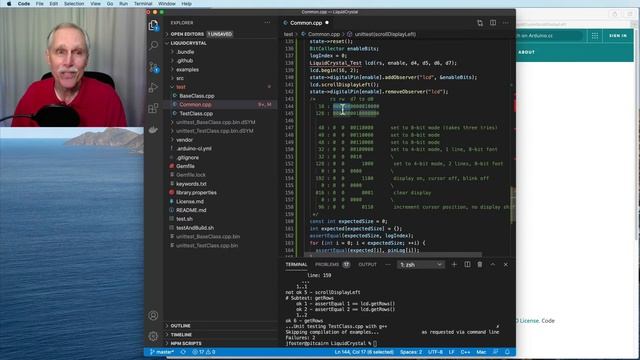Click the unitTest breadcrumb in the editor
Screen dimensions: 640x360
[x=385, y=34]
